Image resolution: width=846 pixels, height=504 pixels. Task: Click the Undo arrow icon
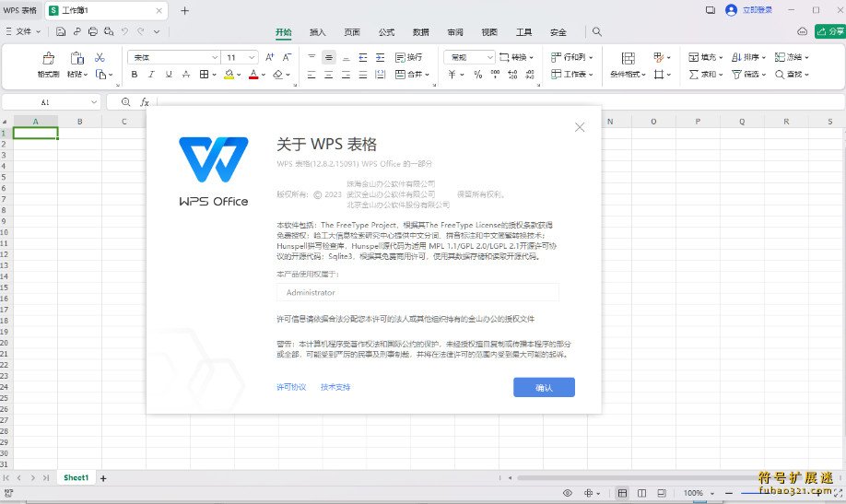pos(124,32)
